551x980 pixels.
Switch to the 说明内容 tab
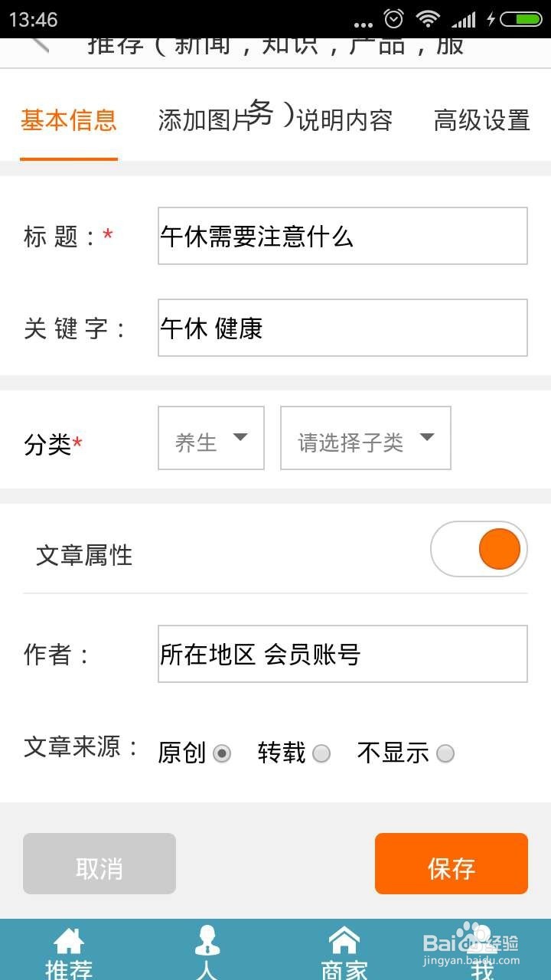pyautogui.click(x=344, y=120)
